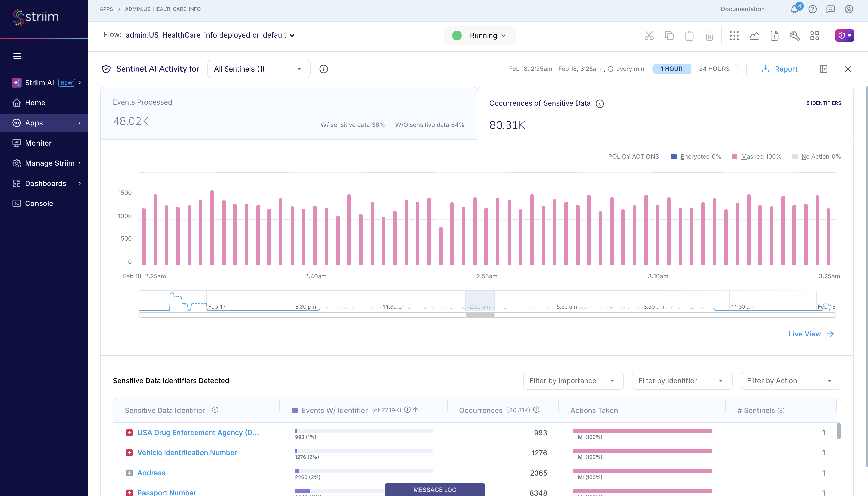Screen dimensions: 868x496
Task: Open flow settings with the wrench icon
Action: tap(794, 36)
